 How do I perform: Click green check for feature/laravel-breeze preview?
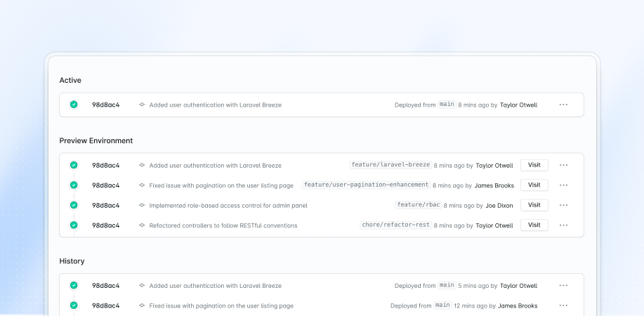(74, 165)
